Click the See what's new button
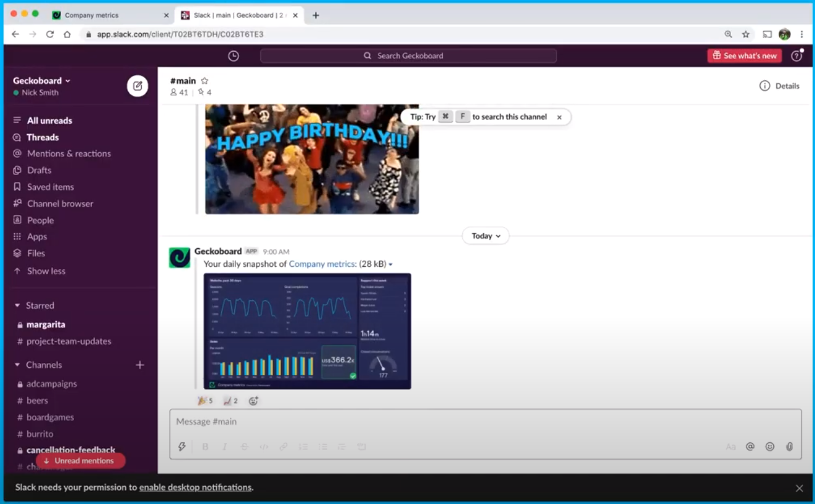Image resolution: width=815 pixels, height=504 pixels. click(743, 55)
